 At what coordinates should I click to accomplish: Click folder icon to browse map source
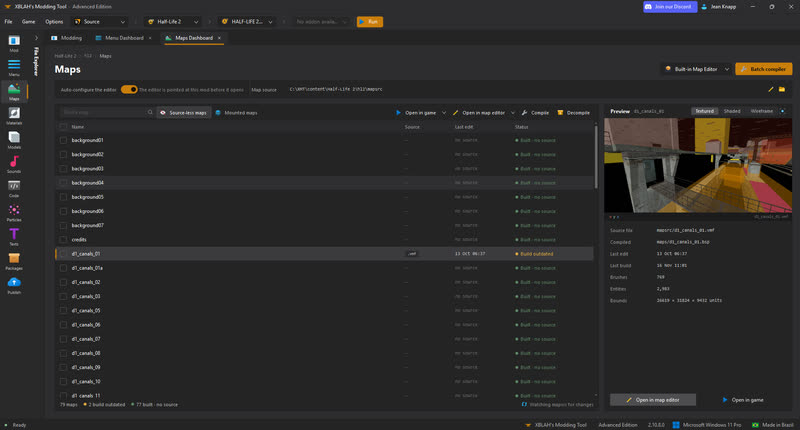point(782,89)
